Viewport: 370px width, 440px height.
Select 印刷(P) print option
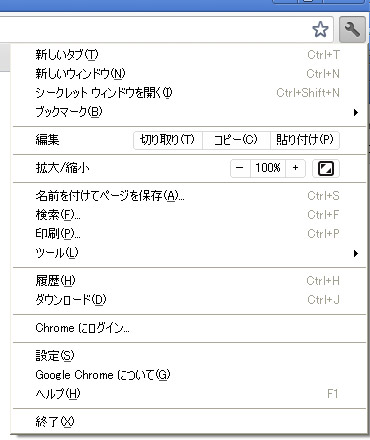(189, 234)
